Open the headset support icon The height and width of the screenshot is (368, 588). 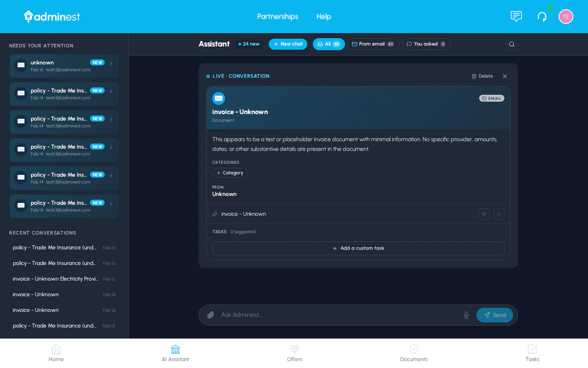(x=542, y=17)
